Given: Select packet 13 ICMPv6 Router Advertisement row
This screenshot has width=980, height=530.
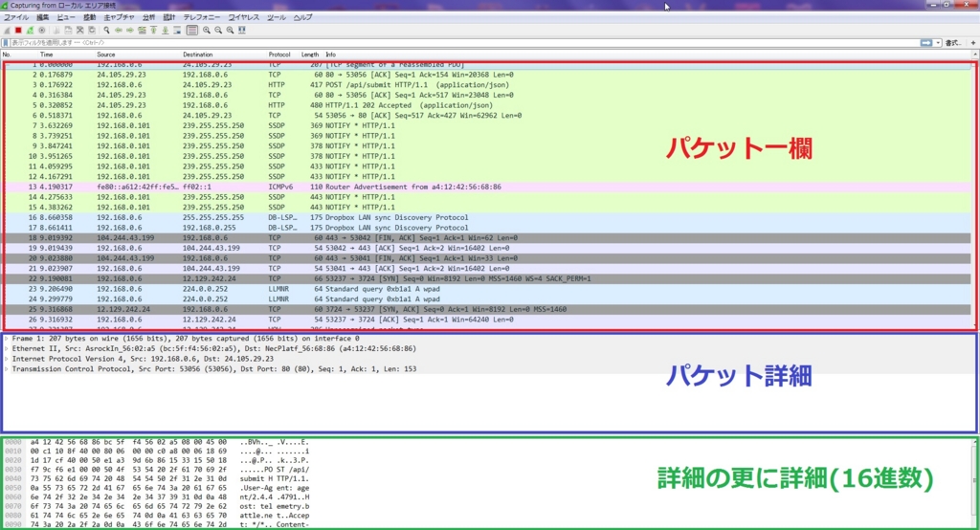Looking at the screenshot, I should [x=487, y=187].
